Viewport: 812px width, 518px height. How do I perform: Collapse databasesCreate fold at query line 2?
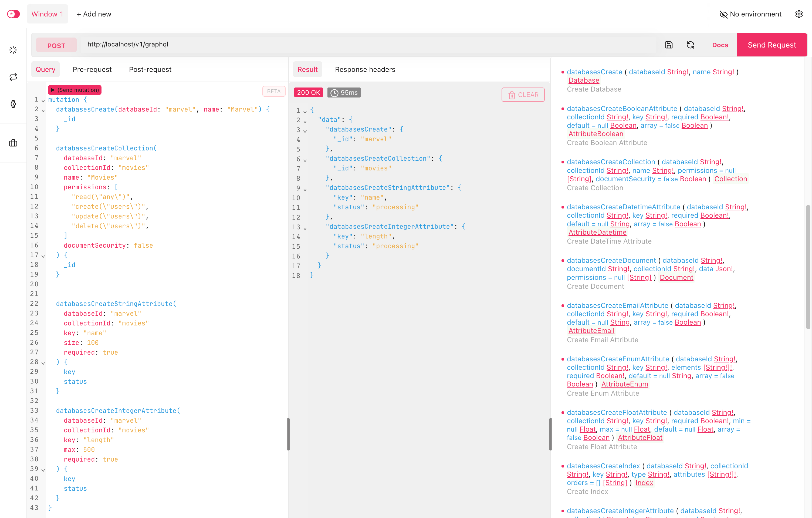click(x=43, y=110)
